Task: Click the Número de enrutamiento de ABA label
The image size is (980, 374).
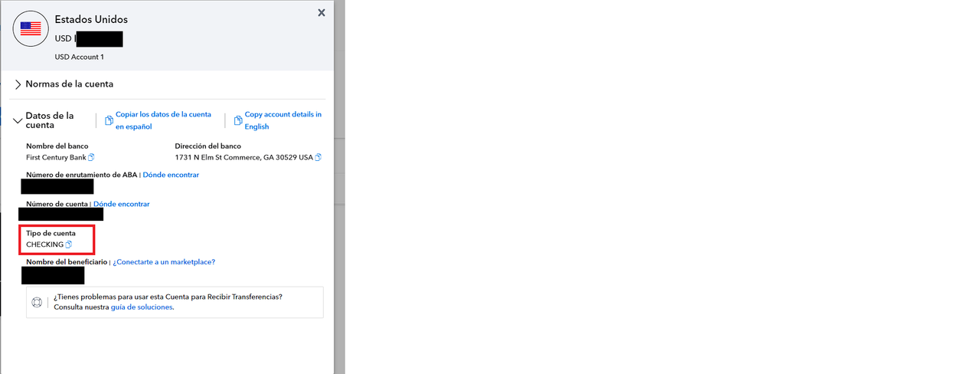Action: 82,175
